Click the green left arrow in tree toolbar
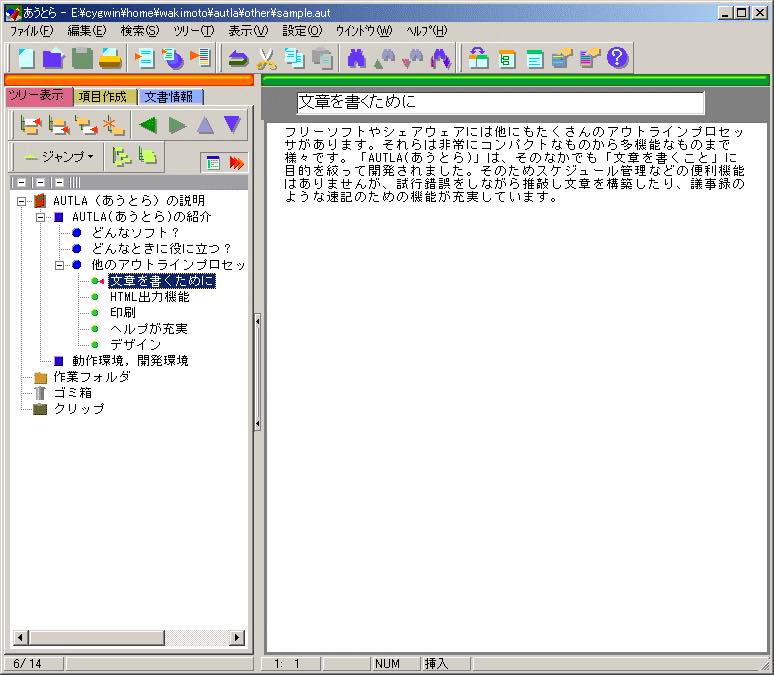Image resolution: width=774 pixels, height=675 pixels. (148, 125)
